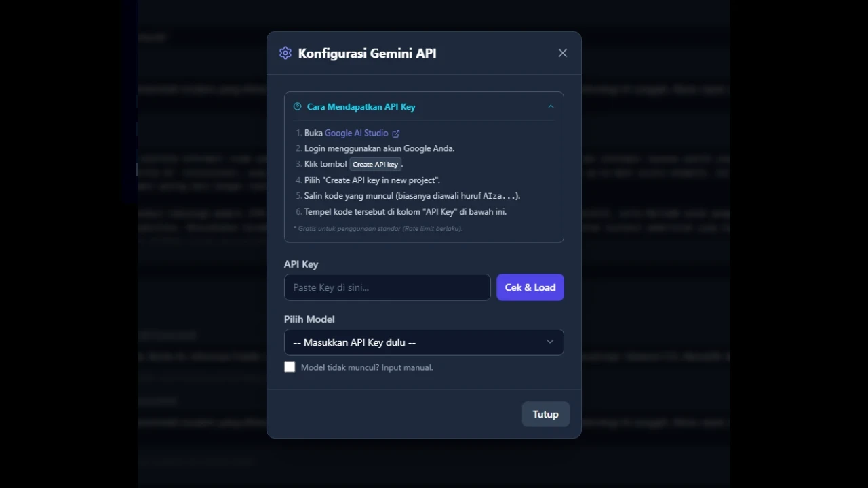Click the question mark help icon

297,106
